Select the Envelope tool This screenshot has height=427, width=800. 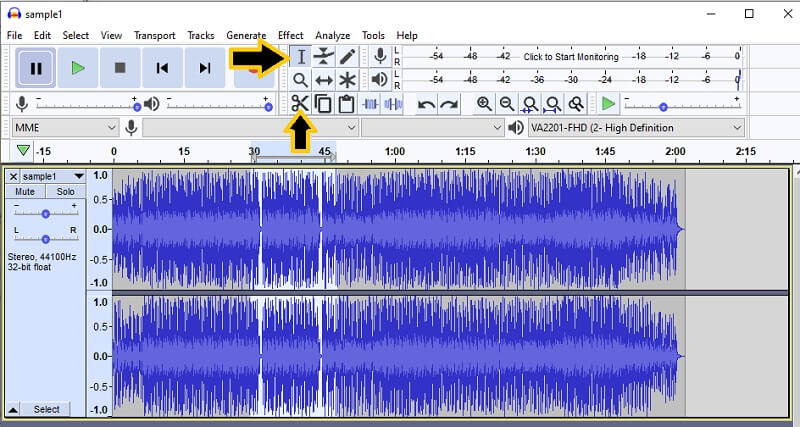point(324,57)
